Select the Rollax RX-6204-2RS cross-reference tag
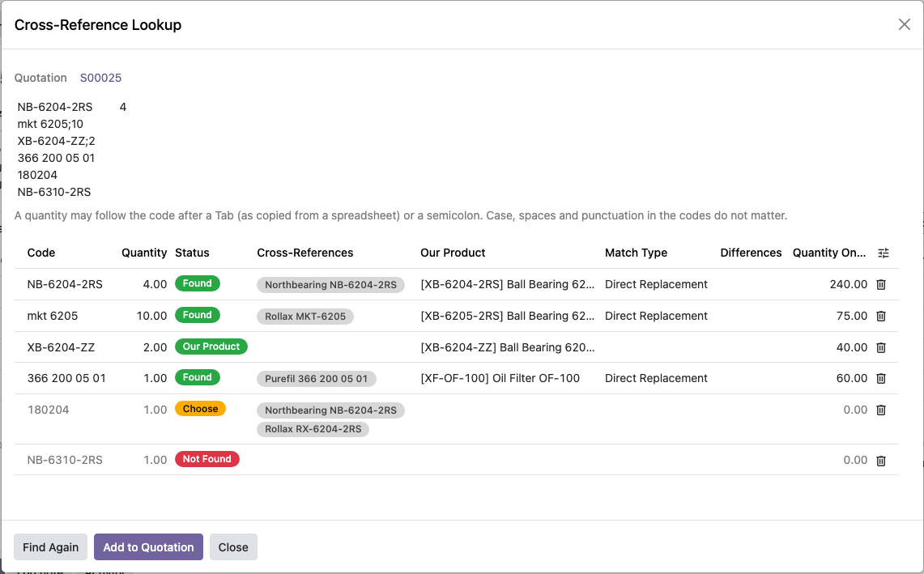 pos(313,429)
